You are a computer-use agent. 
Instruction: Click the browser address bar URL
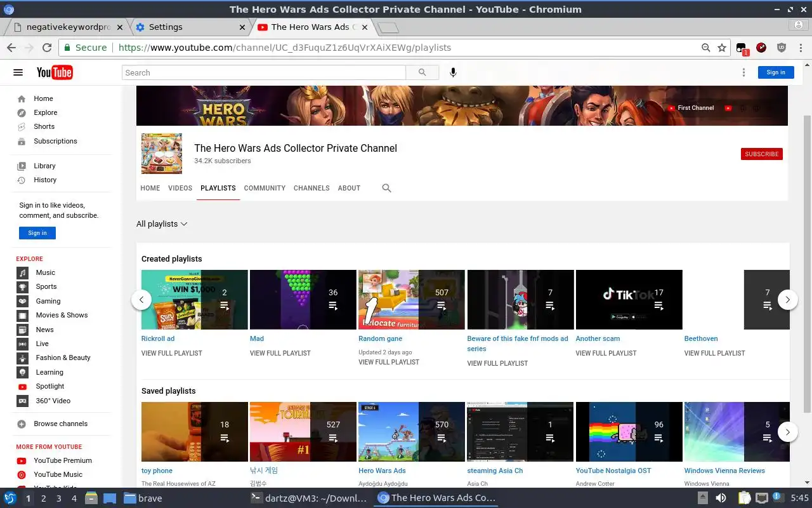[284, 48]
